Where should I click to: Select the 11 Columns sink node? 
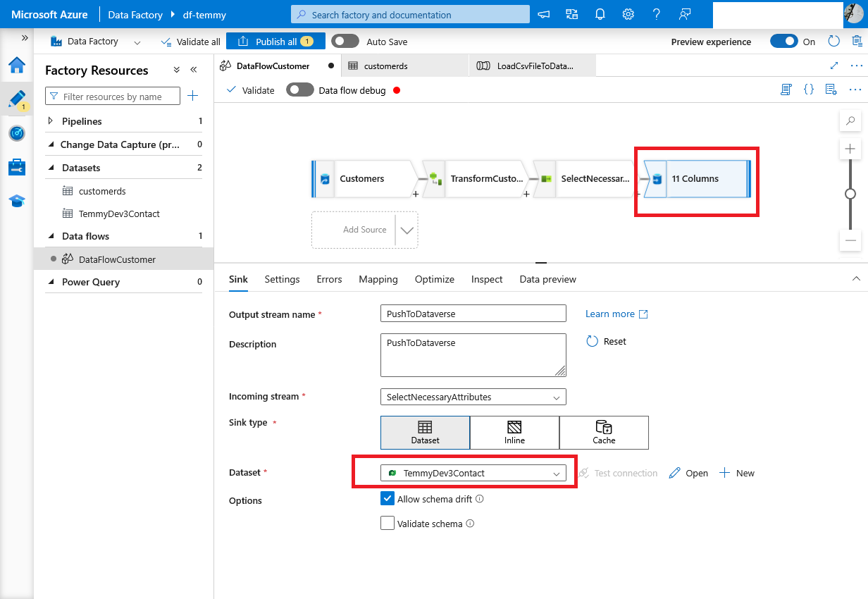pos(697,179)
